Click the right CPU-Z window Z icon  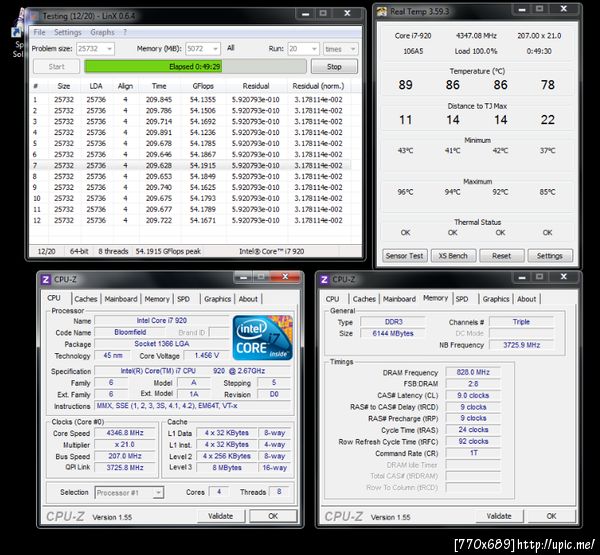[324, 279]
